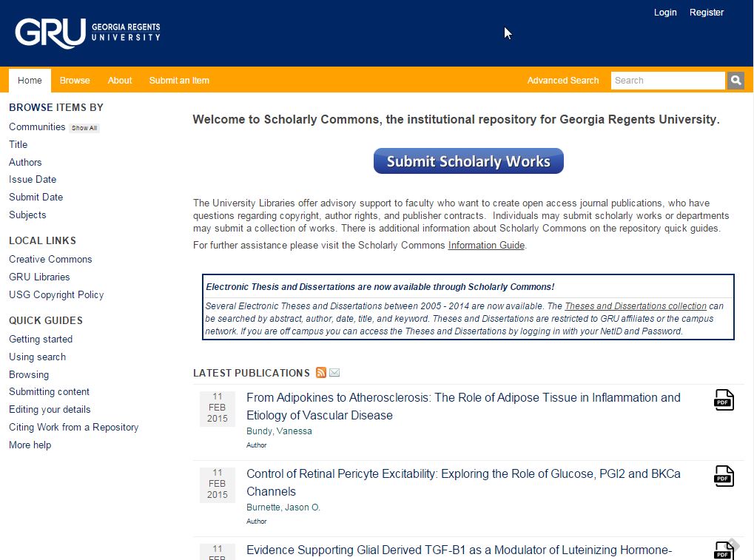
Task: Open USG Copyright Policy link
Action: tap(56, 294)
